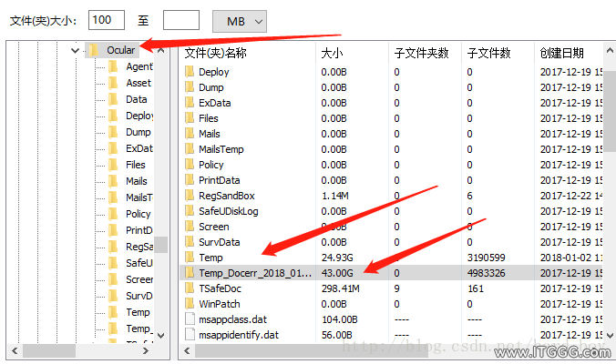
Task: Click the 1.14M size of RegSandBox
Action: click(335, 196)
